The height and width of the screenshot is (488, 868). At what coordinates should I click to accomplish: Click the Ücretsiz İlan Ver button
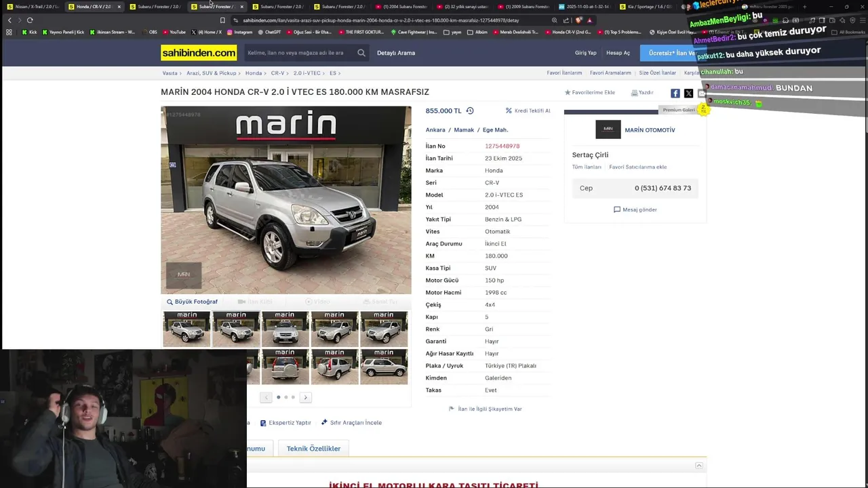(x=673, y=53)
